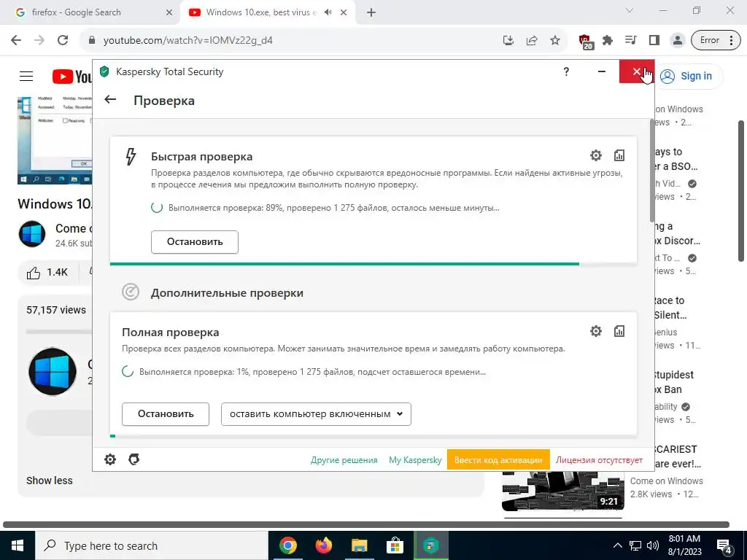Open recommended video thumbnail with 9:21 duration
This screenshot has height=560, width=747.
(563, 491)
